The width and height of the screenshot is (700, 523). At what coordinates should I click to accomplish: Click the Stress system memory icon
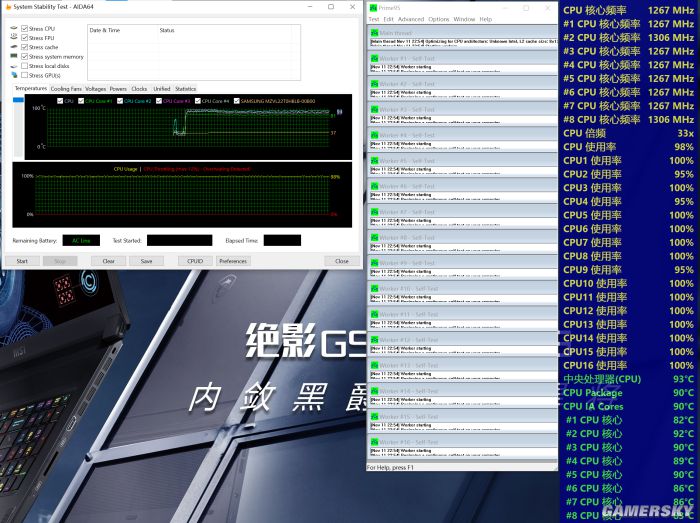click(14, 56)
